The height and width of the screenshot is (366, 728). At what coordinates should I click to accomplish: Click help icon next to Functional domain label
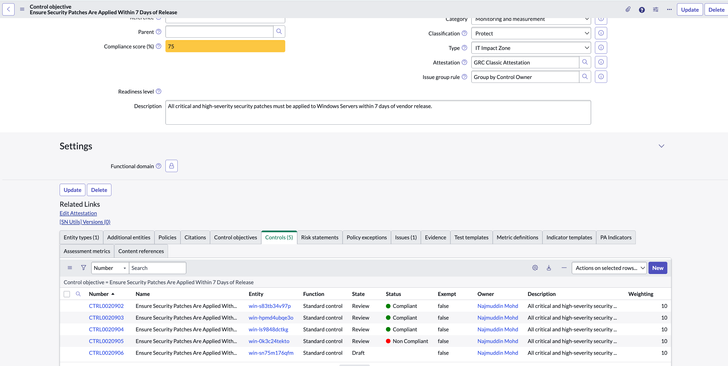(x=158, y=166)
